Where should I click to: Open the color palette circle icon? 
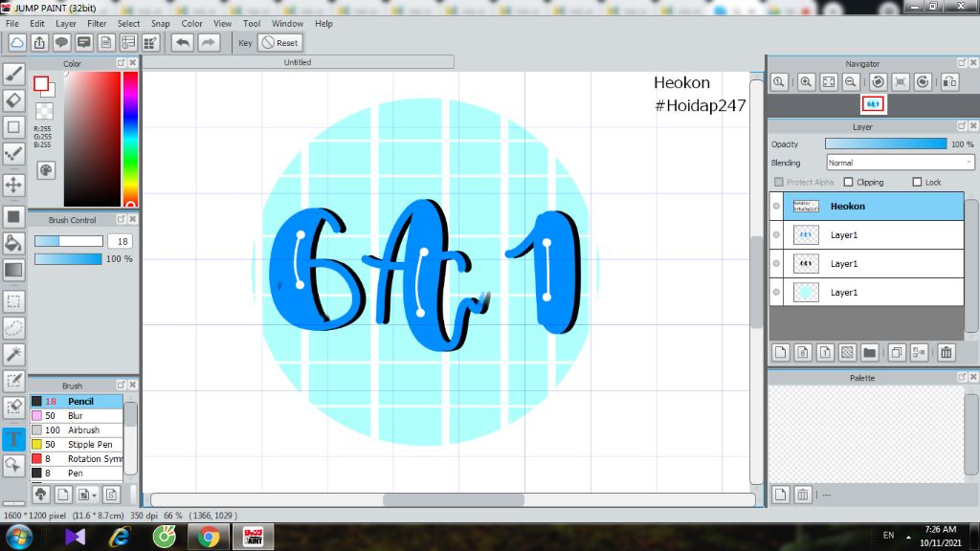click(x=46, y=170)
